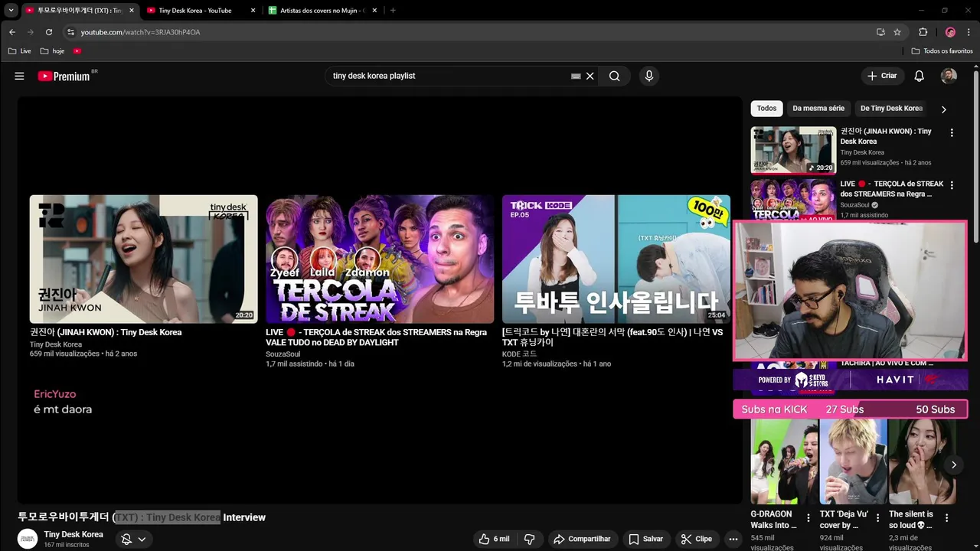Open the TXT 'Deja Vu' cover short thumbnail
The width and height of the screenshot is (980, 551).
[853, 461]
